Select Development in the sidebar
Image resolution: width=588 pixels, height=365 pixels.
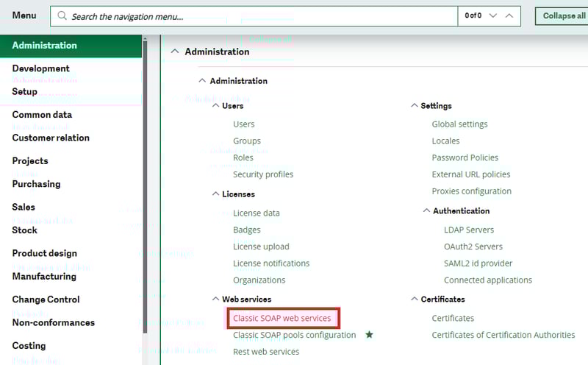tap(40, 68)
